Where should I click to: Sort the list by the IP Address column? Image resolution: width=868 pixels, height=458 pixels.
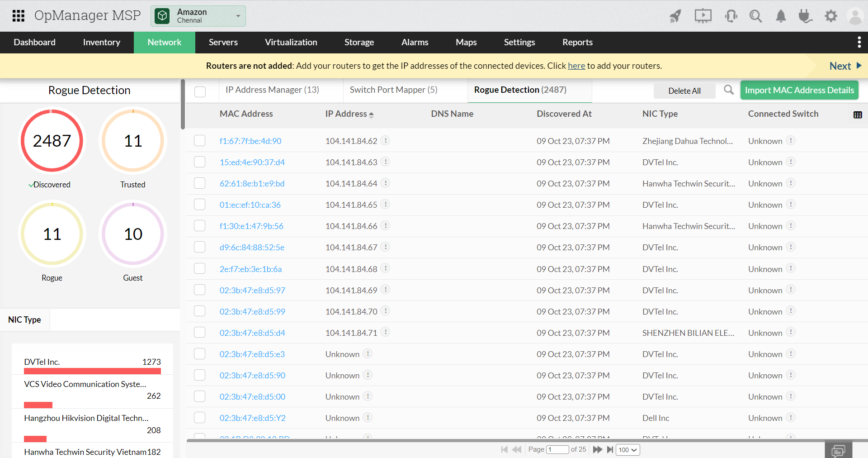[349, 114]
